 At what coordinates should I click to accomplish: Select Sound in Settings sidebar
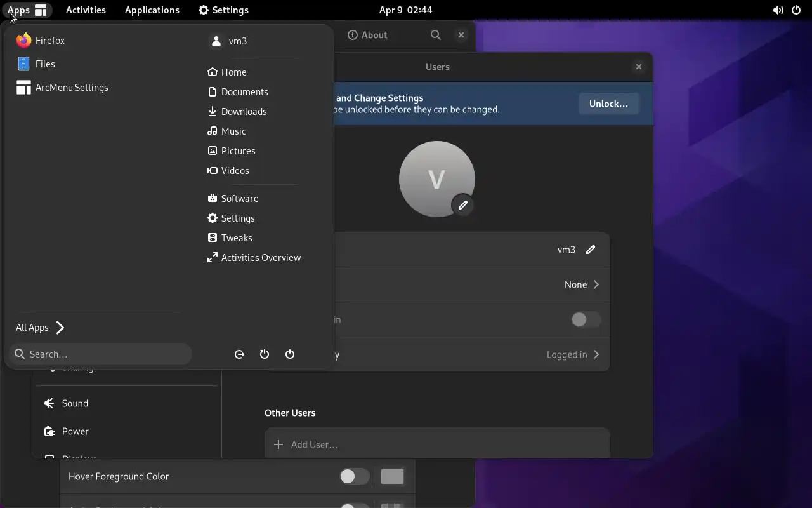[127, 403]
